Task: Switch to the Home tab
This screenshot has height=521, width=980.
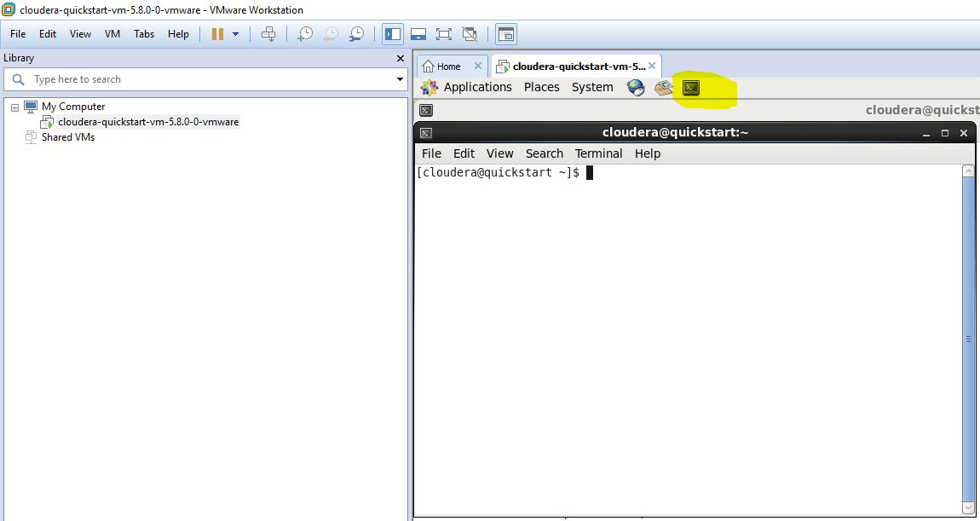Action: pos(451,65)
